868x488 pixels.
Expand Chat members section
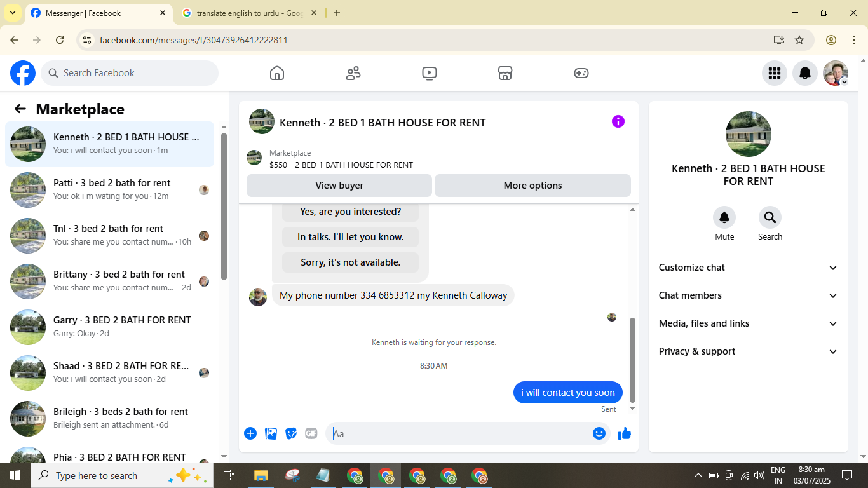pyautogui.click(x=749, y=295)
